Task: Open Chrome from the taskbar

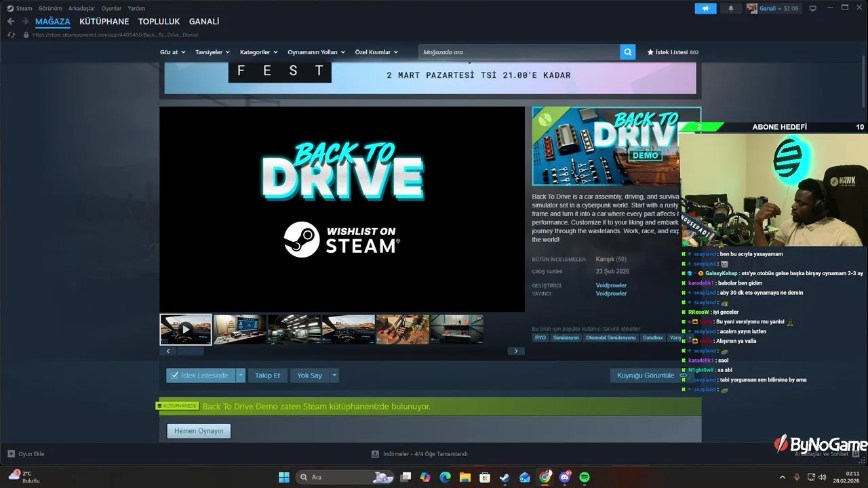Action: [x=545, y=477]
